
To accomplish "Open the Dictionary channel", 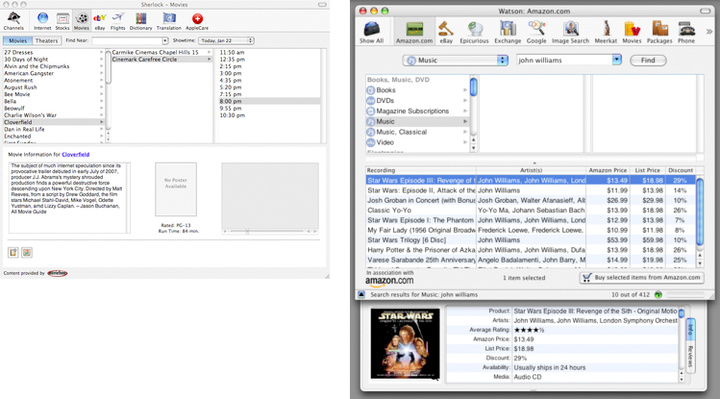I will [141, 22].
